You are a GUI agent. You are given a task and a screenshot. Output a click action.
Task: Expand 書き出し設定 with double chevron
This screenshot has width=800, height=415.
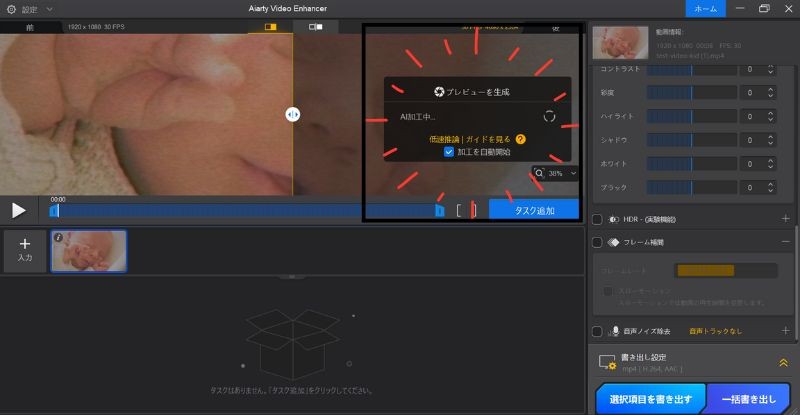783,363
